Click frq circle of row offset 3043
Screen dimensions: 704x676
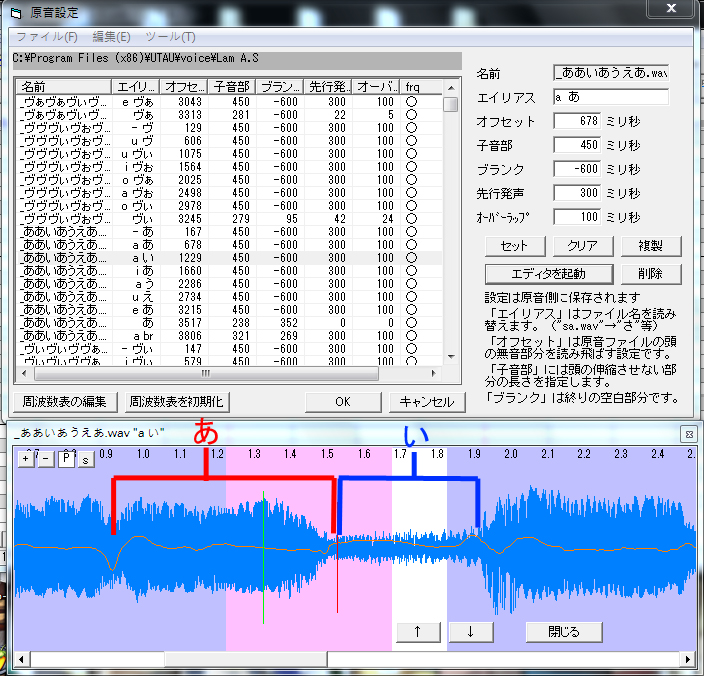click(411, 102)
